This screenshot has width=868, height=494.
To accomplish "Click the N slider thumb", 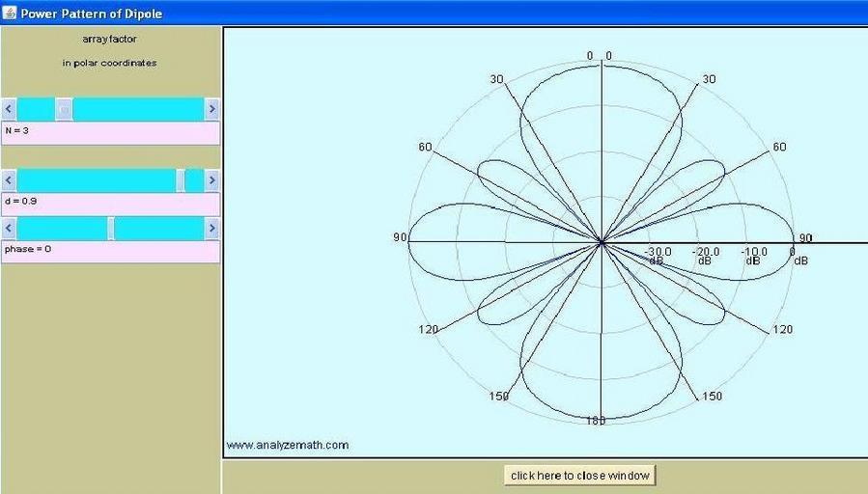I will tap(64, 109).
